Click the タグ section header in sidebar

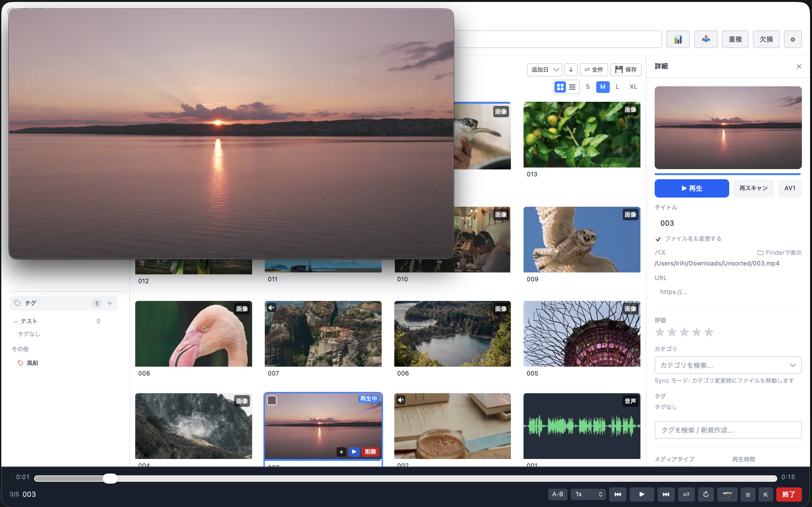[63, 303]
